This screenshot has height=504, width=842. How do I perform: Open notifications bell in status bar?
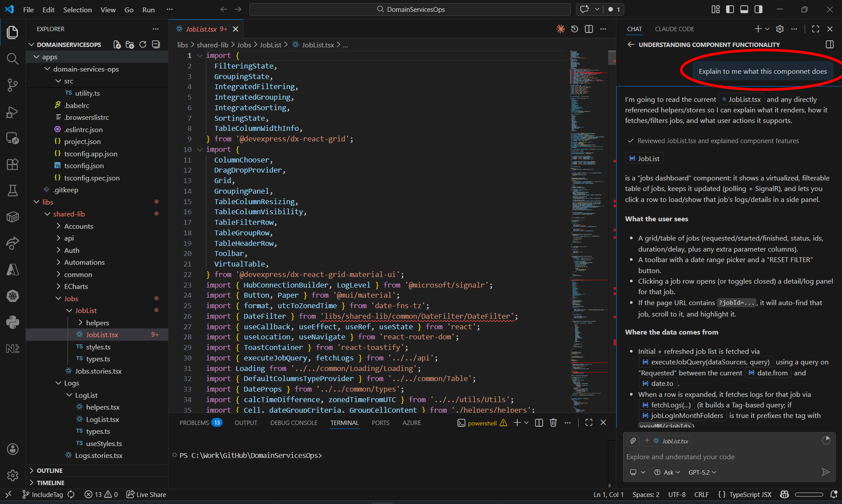coord(834,494)
